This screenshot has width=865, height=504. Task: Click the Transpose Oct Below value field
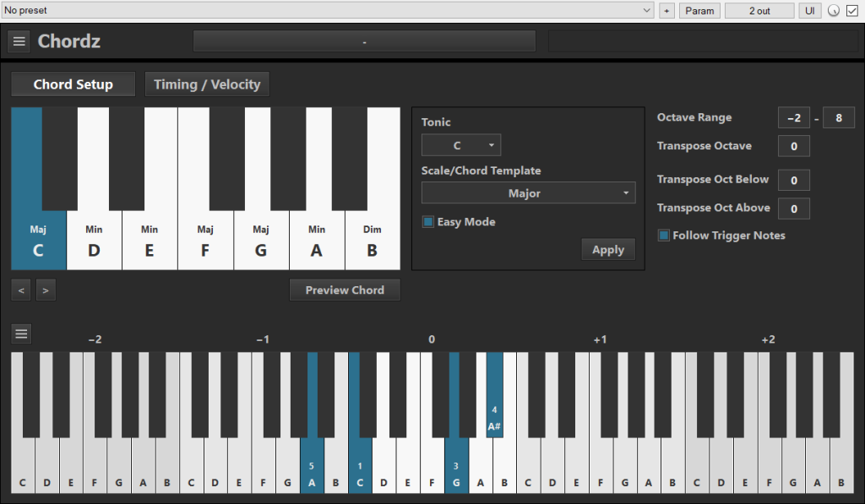point(794,181)
